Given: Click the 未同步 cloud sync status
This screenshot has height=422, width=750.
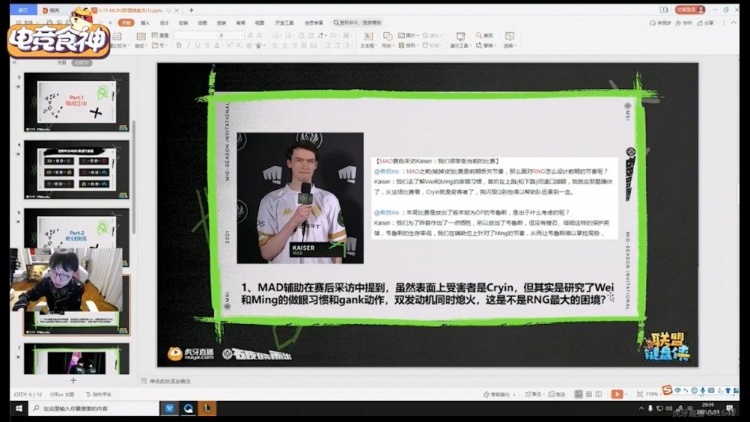Looking at the screenshot, I should pos(660,22).
